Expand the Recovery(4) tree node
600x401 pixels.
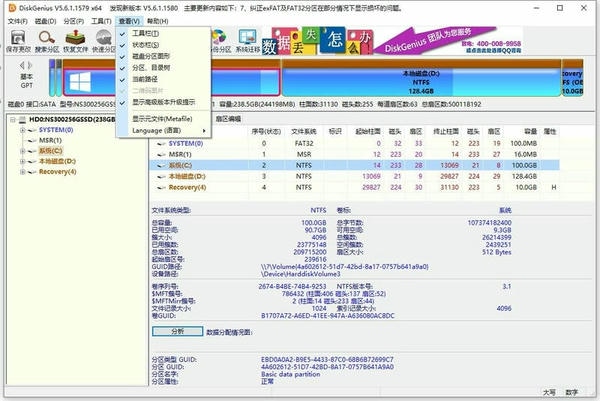click(23, 172)
